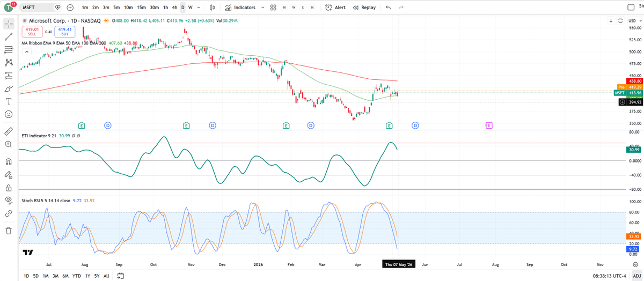Collapse the indicator legend chevron
644x281 pixels.
26,52
